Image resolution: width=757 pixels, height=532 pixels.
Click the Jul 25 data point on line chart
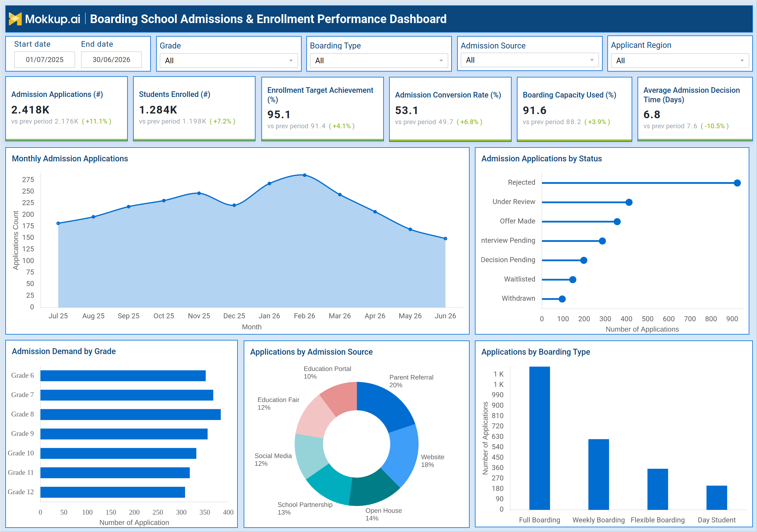click(x=58, y=223)
